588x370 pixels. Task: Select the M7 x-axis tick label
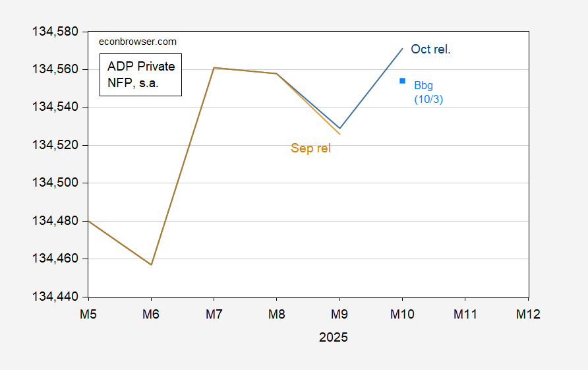214,315
